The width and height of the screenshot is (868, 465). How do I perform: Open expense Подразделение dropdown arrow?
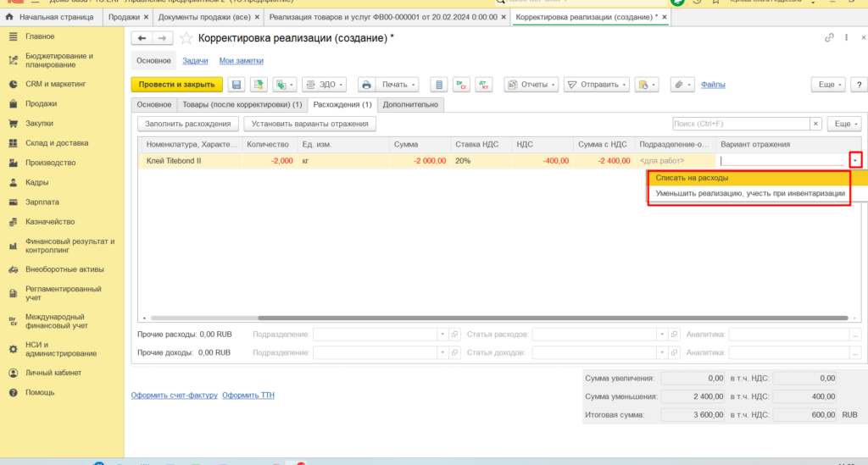[442, 335]
